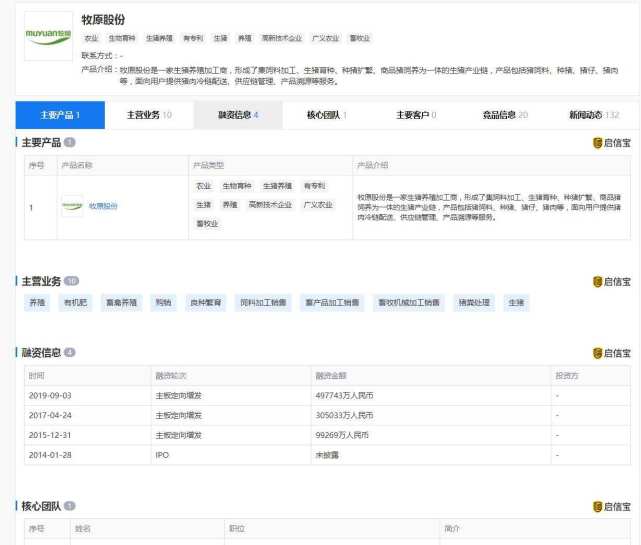Click the count badge next to 核心团队 heading
641x545 pixels.
click(x=69, y=506)
